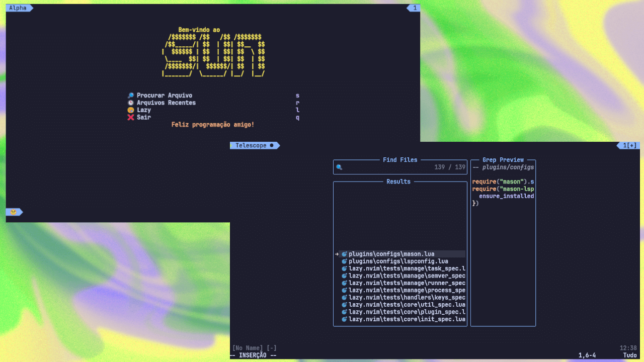Click the Lua icon of plugins\configs\lspconfig.lua

click(x=345, y=261)
